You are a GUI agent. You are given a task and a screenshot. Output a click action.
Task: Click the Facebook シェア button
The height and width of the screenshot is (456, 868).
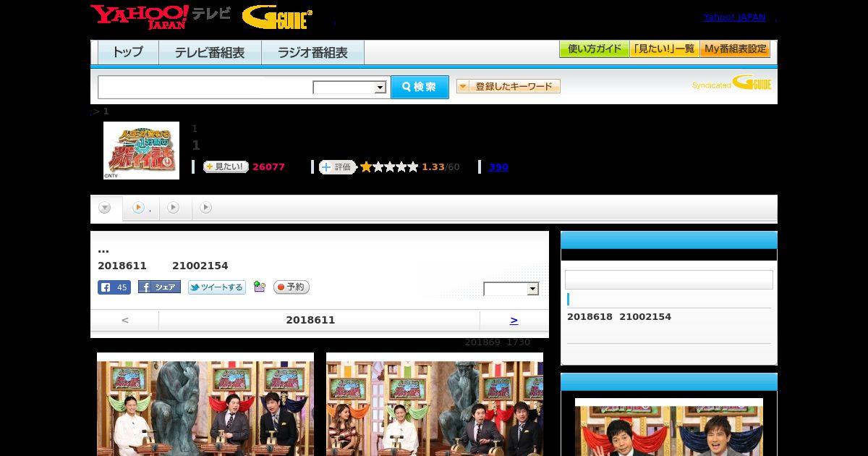click(x=159, y=287)
